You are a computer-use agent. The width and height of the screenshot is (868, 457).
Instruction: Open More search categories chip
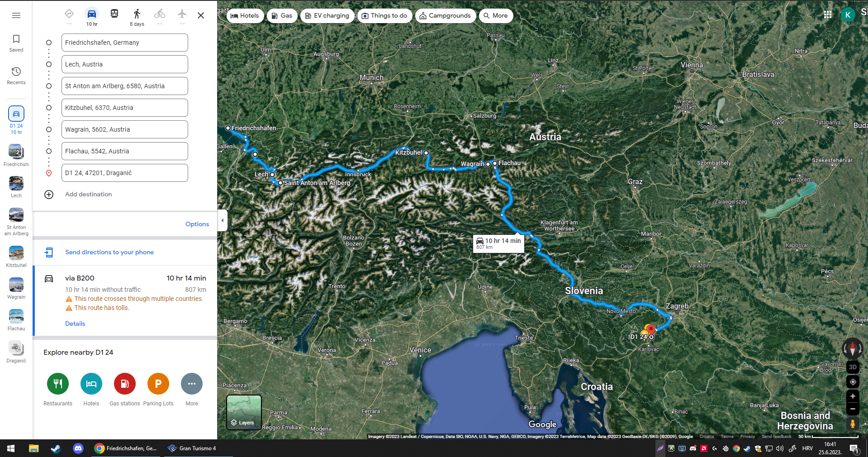coord(496,15)
